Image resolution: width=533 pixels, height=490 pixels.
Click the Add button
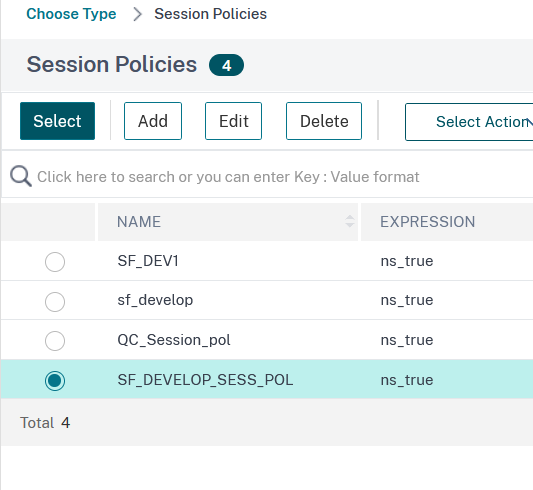click(153, 121)
